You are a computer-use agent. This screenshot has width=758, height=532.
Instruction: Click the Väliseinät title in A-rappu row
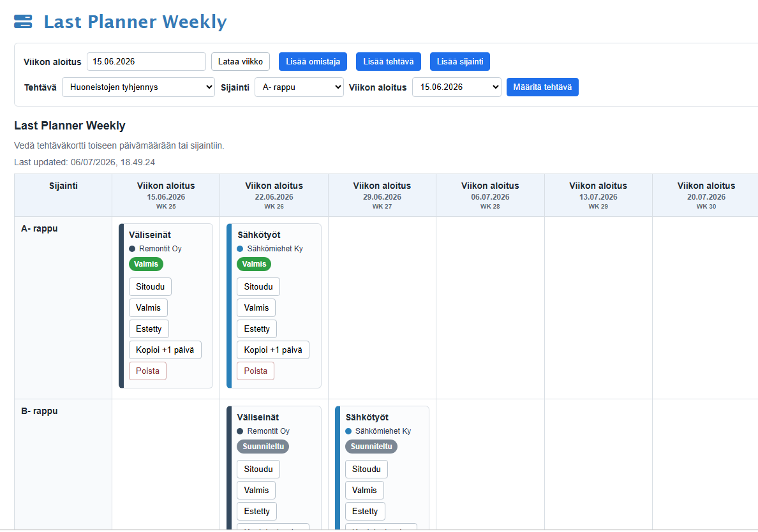pos(150,235)
